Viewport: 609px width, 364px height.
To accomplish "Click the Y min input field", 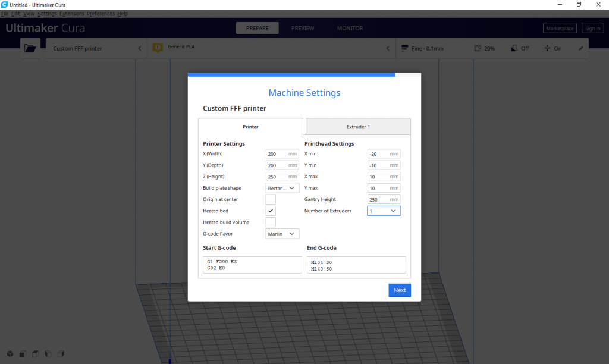I will point(384,165).
